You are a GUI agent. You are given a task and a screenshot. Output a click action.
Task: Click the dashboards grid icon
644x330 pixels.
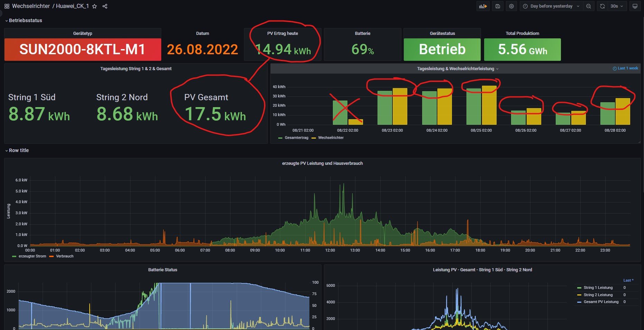click(7, 6)
